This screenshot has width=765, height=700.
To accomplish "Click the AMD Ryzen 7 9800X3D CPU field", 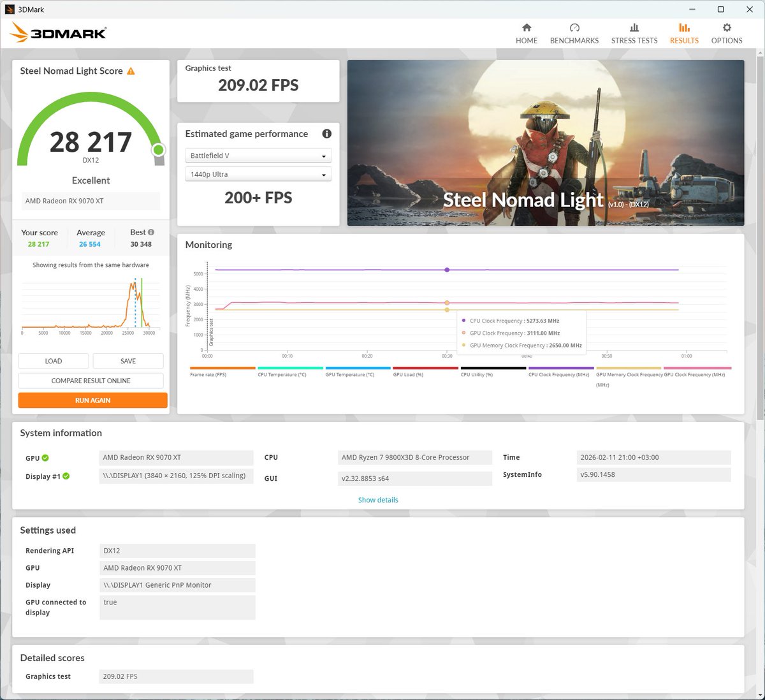I will (414, 458).
